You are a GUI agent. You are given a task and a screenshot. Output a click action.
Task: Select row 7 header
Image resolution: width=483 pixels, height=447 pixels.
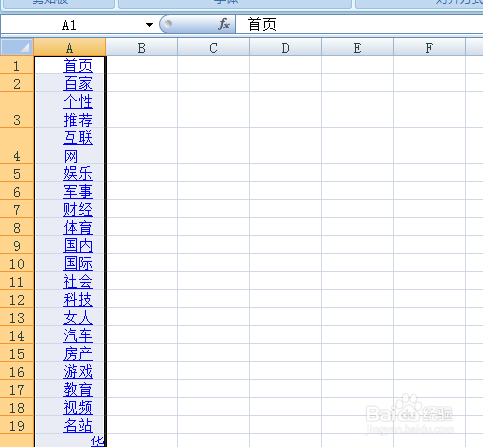17,209
